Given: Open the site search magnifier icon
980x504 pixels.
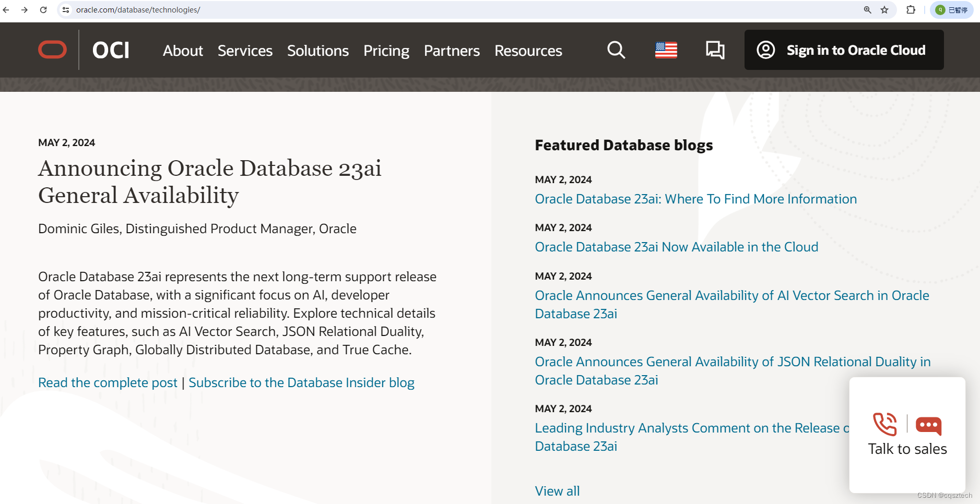Looking at the screenshot, I should click(616, 50).
